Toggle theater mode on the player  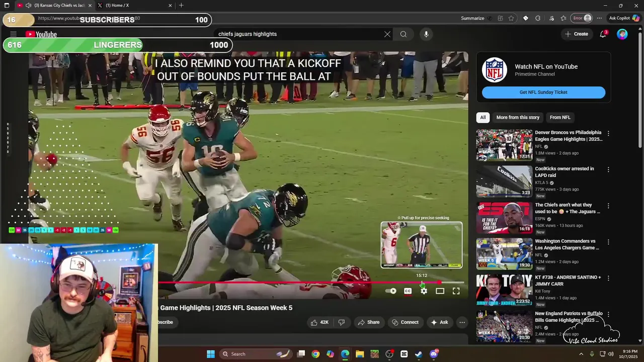(440, 291)
